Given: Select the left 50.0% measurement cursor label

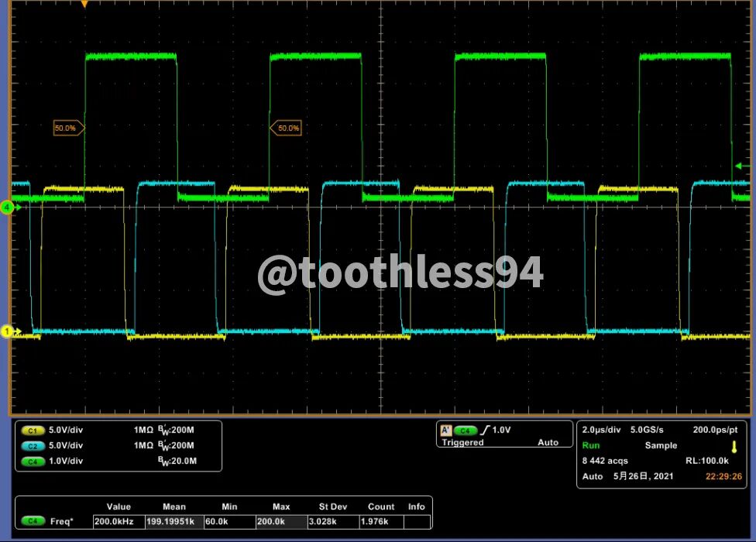Looking at the screenshot, I should point(68,129).
